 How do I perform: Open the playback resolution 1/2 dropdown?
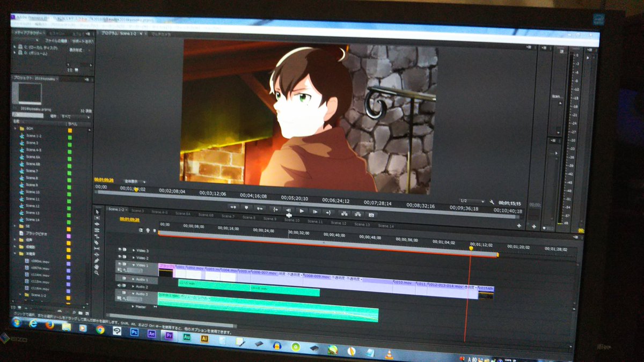point(472,201)
